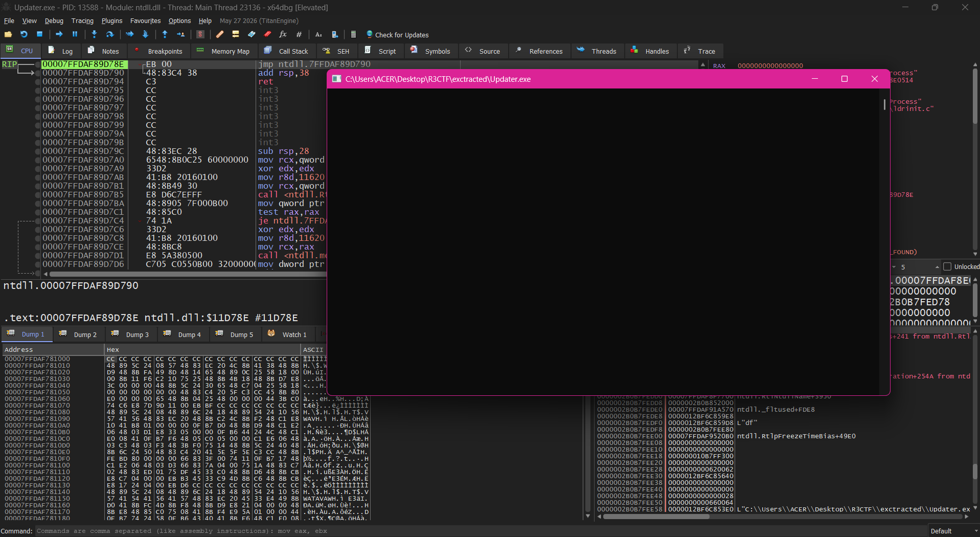This screenshot has width=980, height=537.
Task: Click dump row address 00007FFDAF781050
Action: [37, 392]
